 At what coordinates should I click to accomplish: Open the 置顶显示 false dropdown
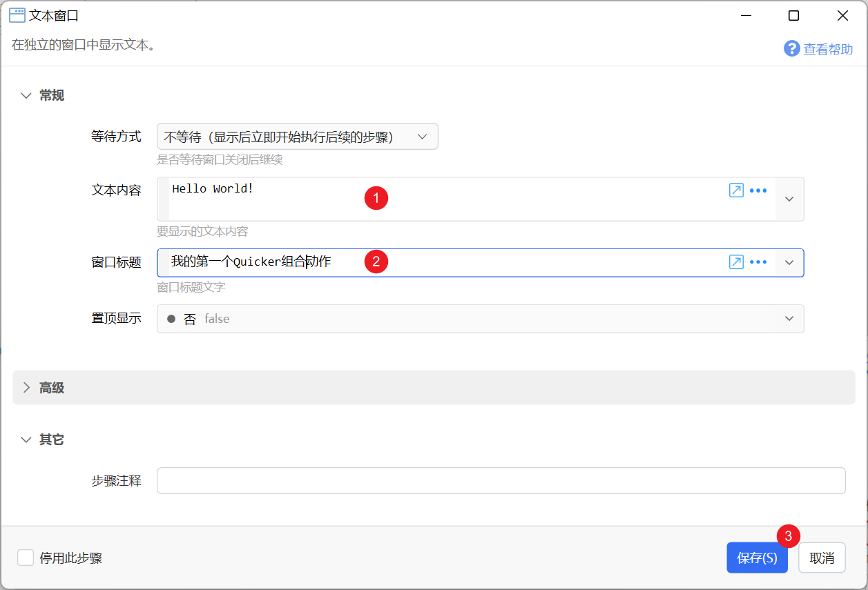click(481, 319)
